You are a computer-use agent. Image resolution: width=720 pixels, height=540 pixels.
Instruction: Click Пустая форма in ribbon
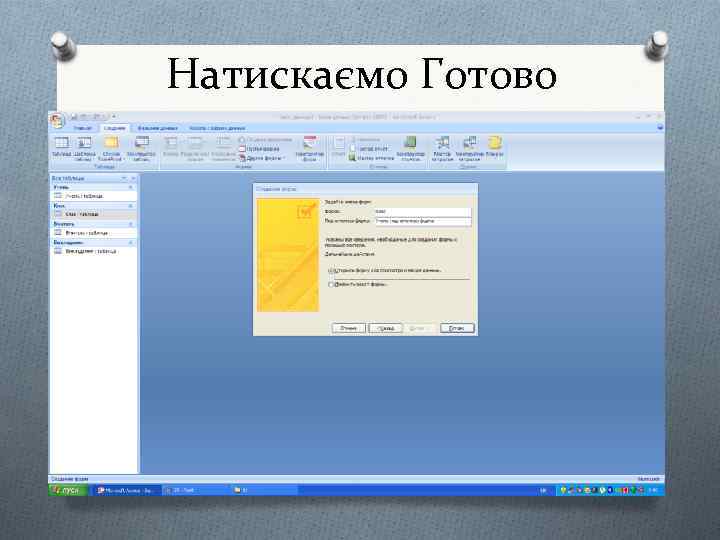click(259, 149)
